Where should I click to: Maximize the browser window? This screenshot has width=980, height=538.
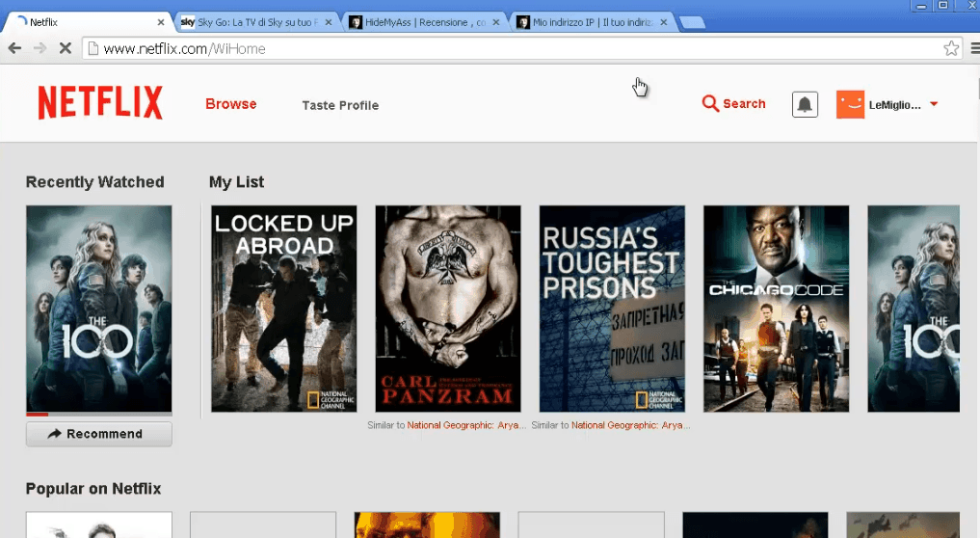click(943, 6)
